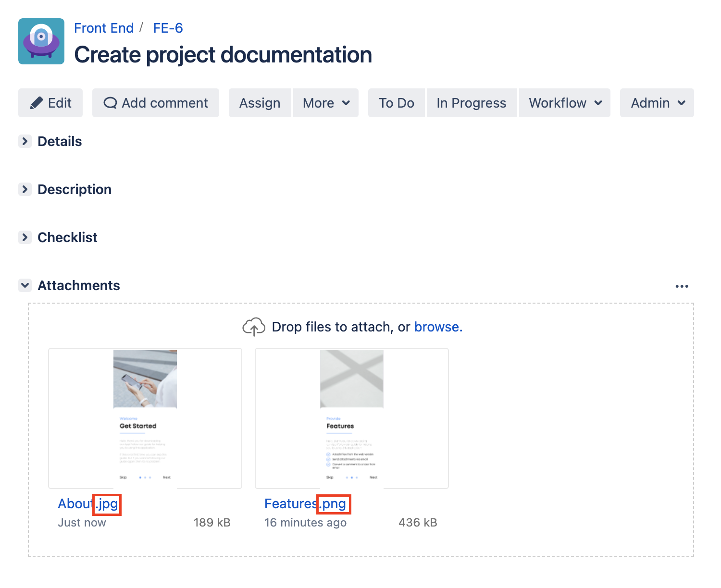Open the Attachments three-dots options menu

(682, 286)
